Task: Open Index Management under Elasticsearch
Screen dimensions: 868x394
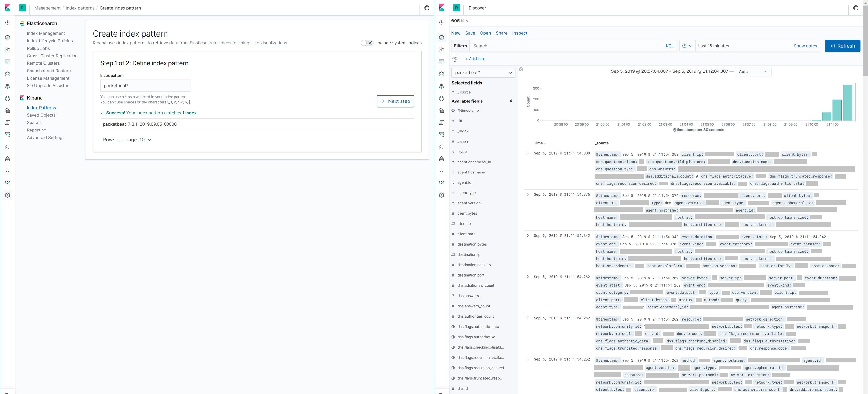Action: coord(46,33)
